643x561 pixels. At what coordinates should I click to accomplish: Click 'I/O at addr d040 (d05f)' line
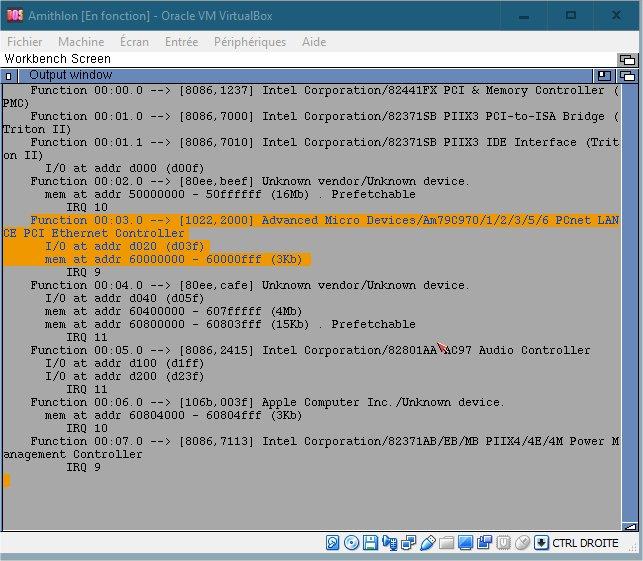tap(125, 299)
